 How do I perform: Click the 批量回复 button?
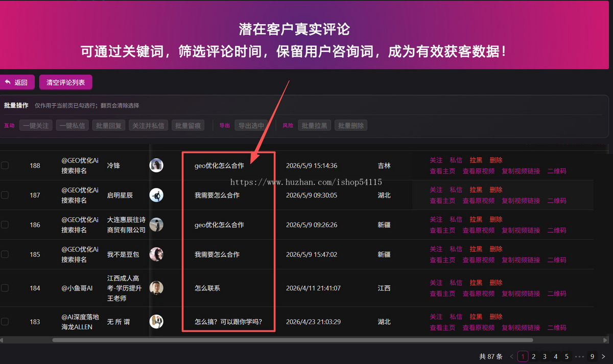[108, 126]
